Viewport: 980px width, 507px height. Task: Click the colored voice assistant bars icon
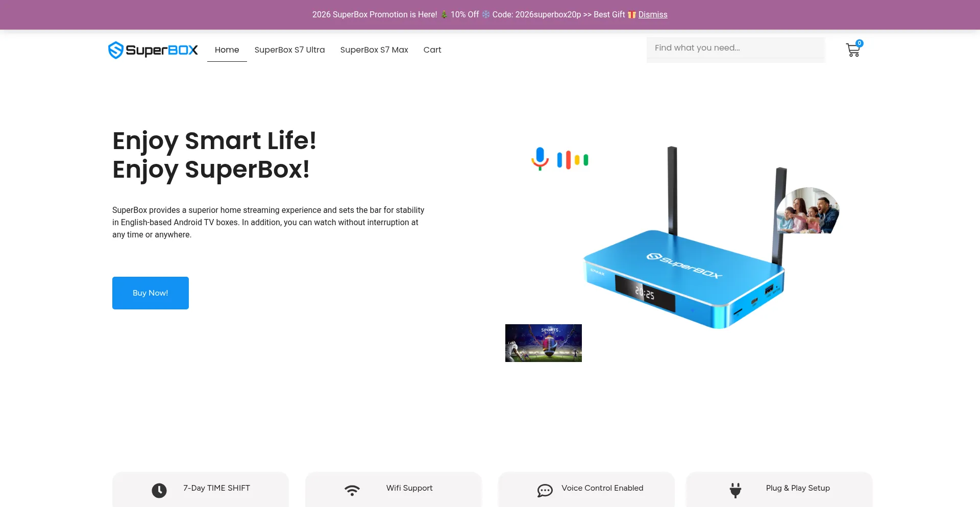coord(573,160)
